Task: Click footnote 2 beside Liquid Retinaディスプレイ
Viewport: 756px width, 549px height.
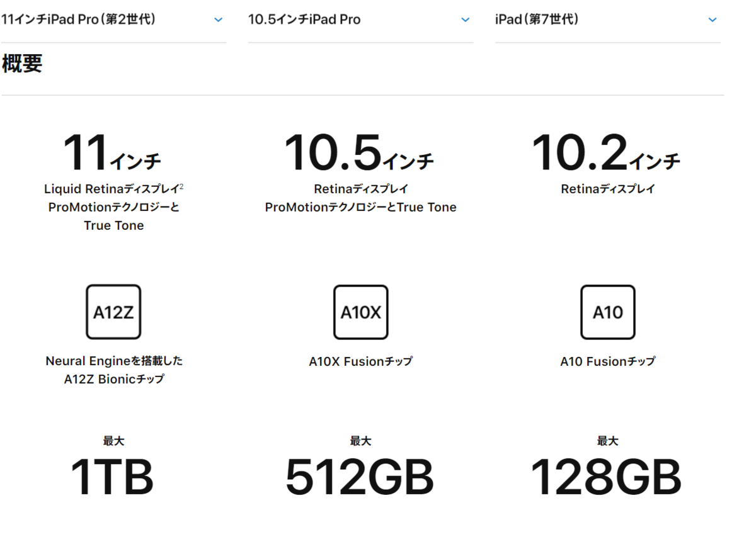Action: pyautogui.click(x=181, y=186)
